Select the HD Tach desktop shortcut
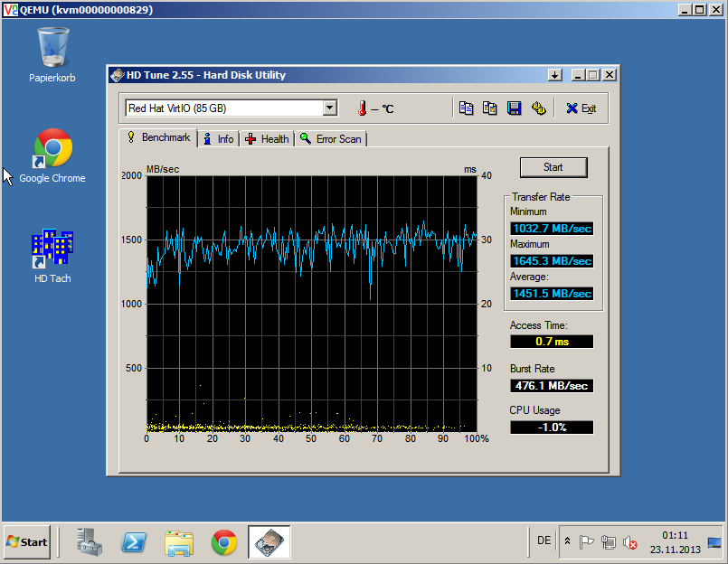 tap(52, 256)
